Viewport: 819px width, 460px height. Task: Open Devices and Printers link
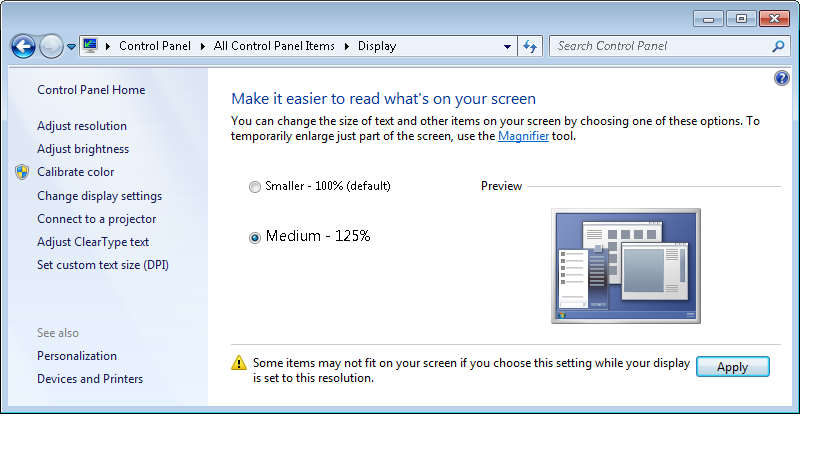click(x=90, y=379)
